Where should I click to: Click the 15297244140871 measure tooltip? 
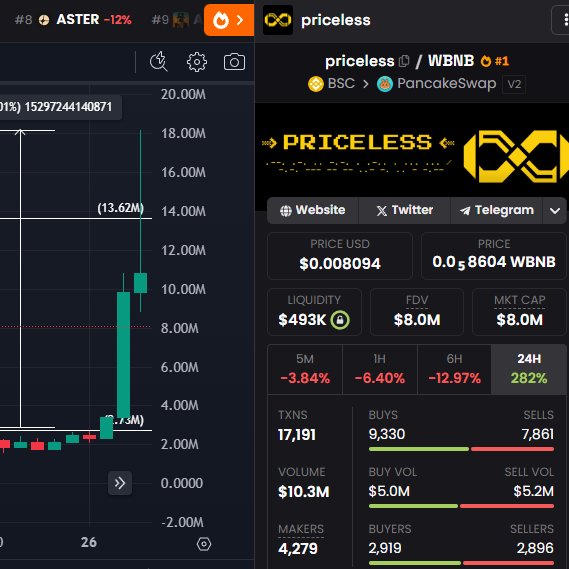tap(61, 107)
